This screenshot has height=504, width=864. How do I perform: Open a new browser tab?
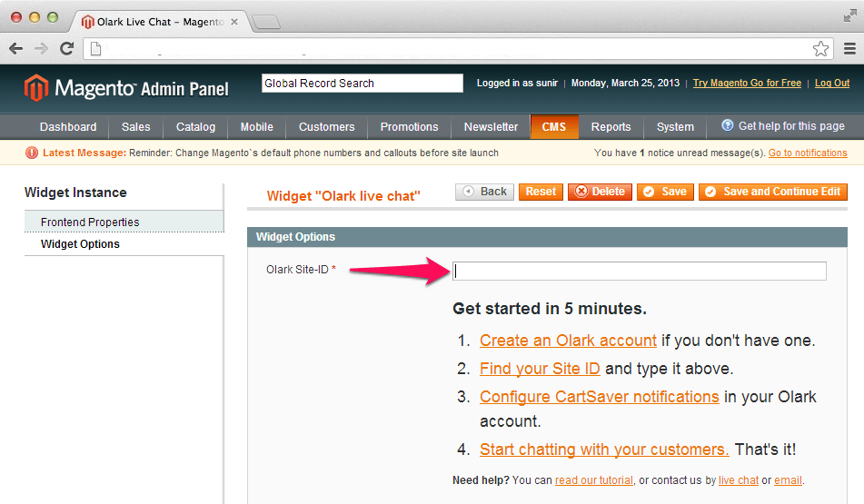pyautogui.click(x=265, y=21)
